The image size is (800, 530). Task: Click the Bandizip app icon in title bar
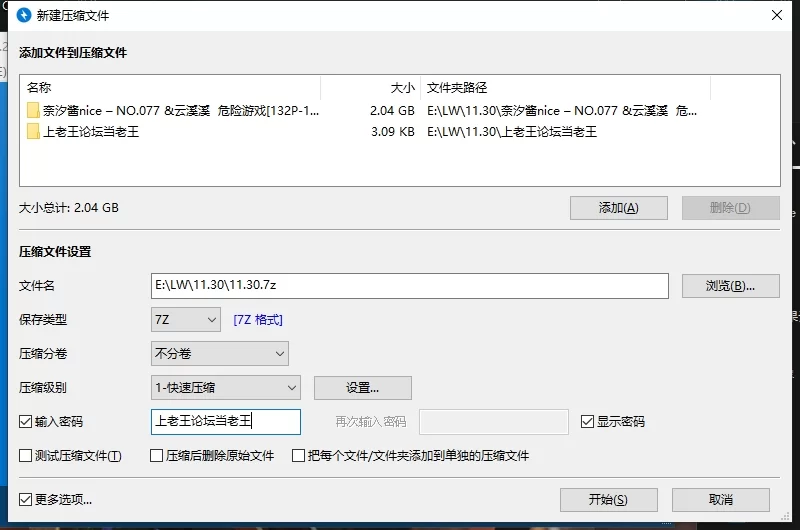pos(24,15)
